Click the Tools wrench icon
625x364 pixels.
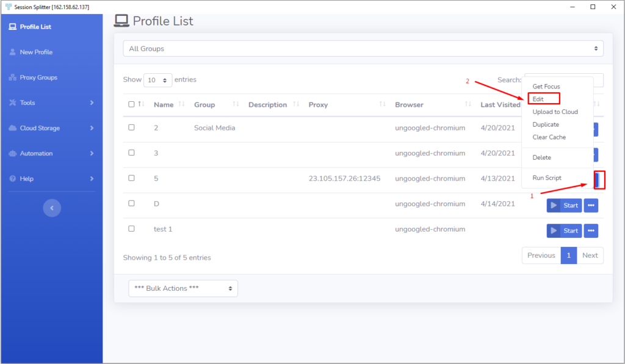coord(13,103)
